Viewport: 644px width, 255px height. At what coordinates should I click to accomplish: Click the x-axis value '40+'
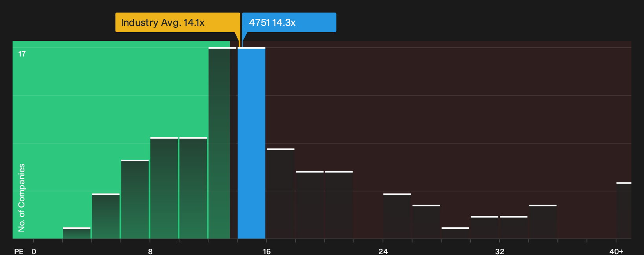617,251
